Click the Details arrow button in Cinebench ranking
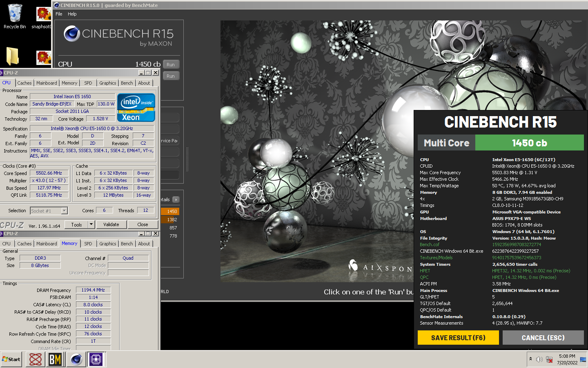This screenshot has height=368, width=588. [x=176, y=200]
